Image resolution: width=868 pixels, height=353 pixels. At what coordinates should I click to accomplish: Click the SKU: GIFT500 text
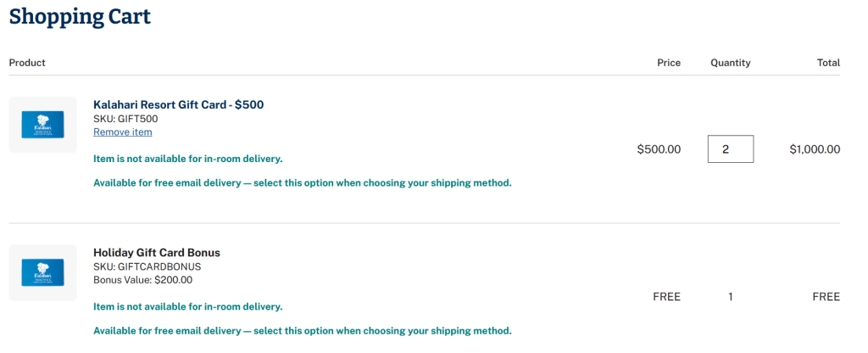[125, 119]
